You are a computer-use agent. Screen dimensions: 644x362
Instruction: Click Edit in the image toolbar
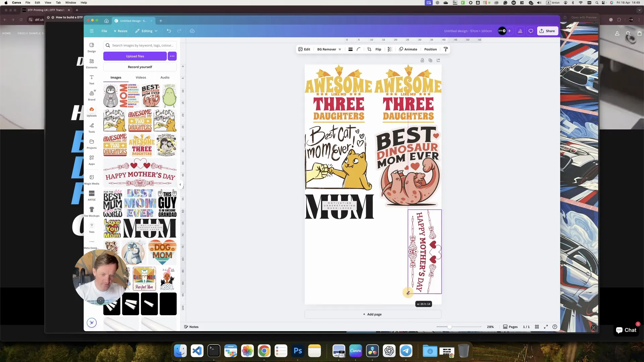tap(304, 49)
